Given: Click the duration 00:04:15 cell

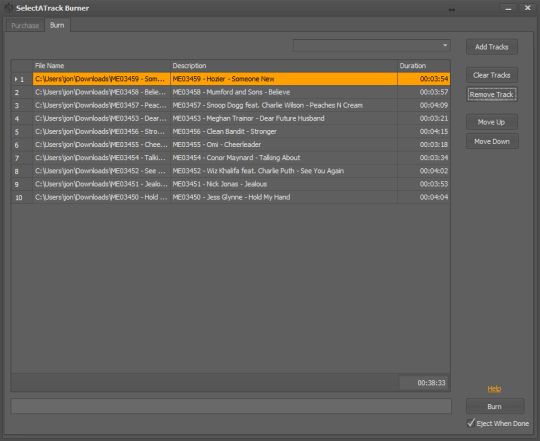Looking at the screenshot, I should 424,132.
